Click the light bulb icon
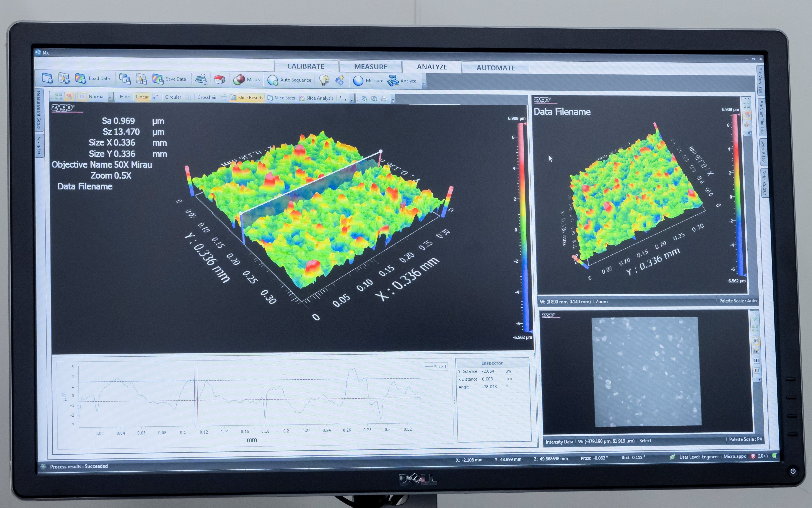Image resolution: width=812 pixels, height=508 pixels. pos(324,80)
